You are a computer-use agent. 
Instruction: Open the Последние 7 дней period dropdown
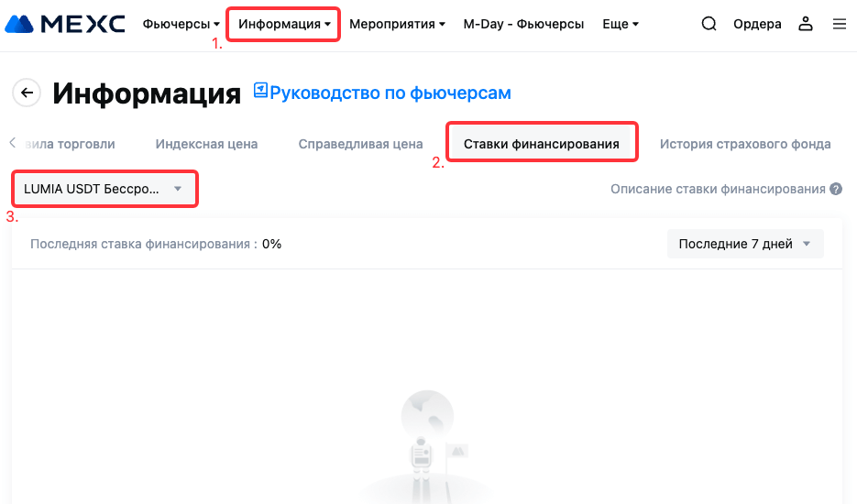point(745,244)
